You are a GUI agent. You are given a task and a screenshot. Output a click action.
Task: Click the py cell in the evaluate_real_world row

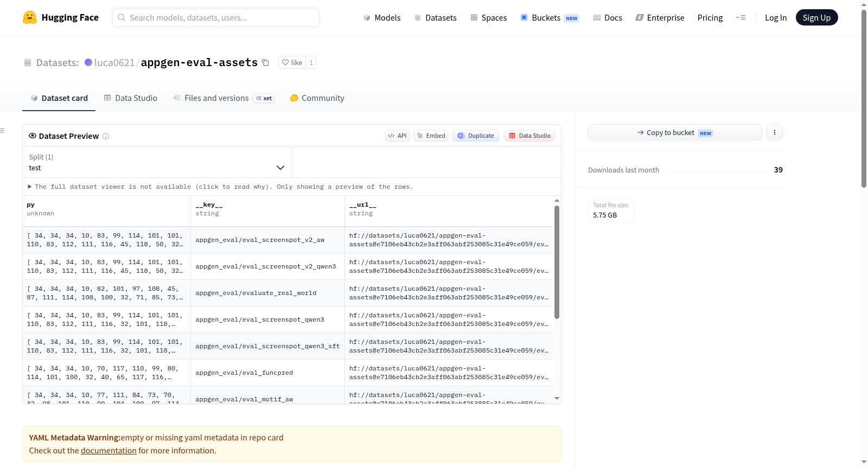click(x=106, y=293)
